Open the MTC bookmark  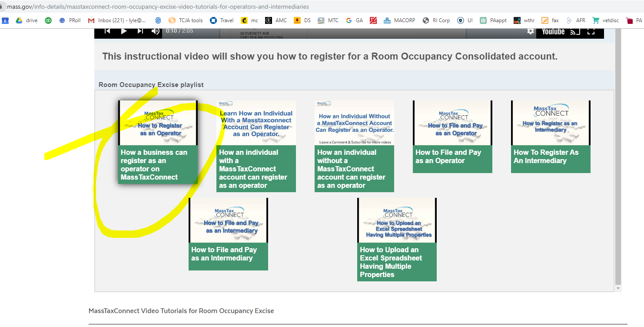click(x=328, y=20)
